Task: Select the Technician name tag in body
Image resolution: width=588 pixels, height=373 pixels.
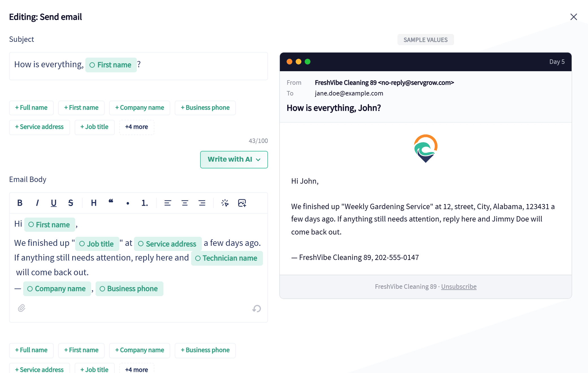Action: pos(227,258)
